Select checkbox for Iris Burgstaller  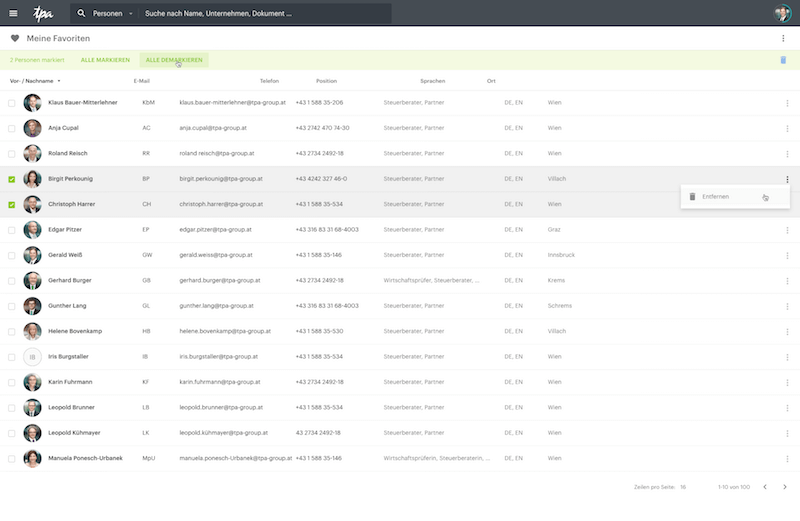coord(12,357)
